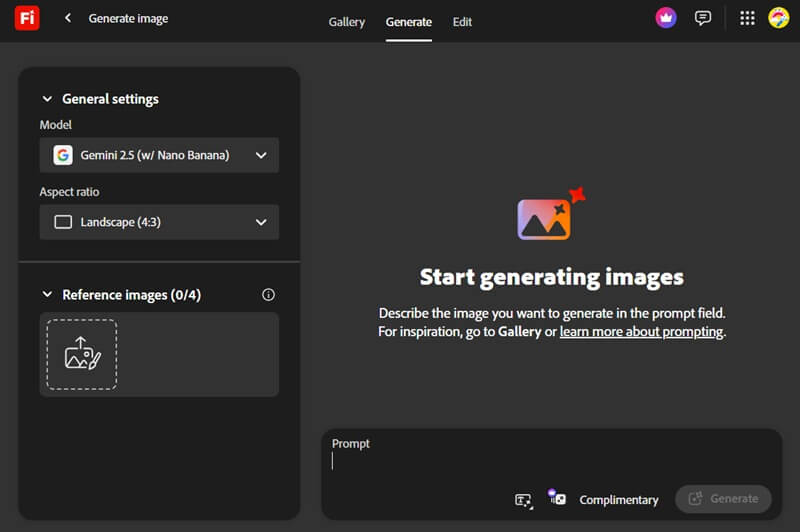Screen dimensions: 800x532
Task: Click the Google logo in the Model field
Action: click(x=63, y=155)
